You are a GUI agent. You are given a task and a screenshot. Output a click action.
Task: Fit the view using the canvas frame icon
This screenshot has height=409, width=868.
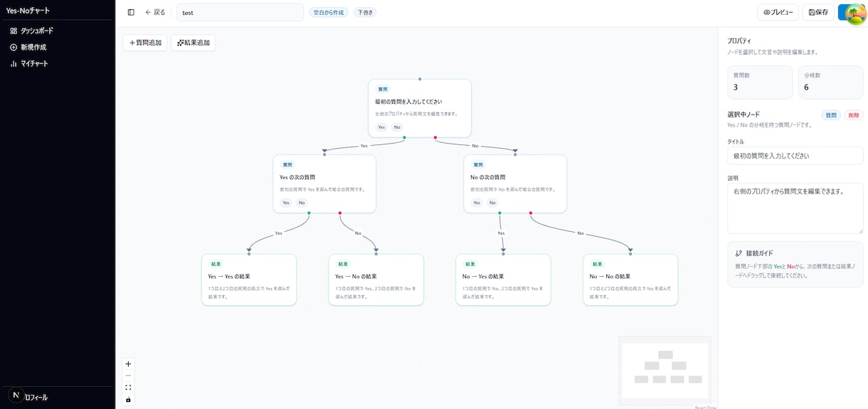(128, 388)
